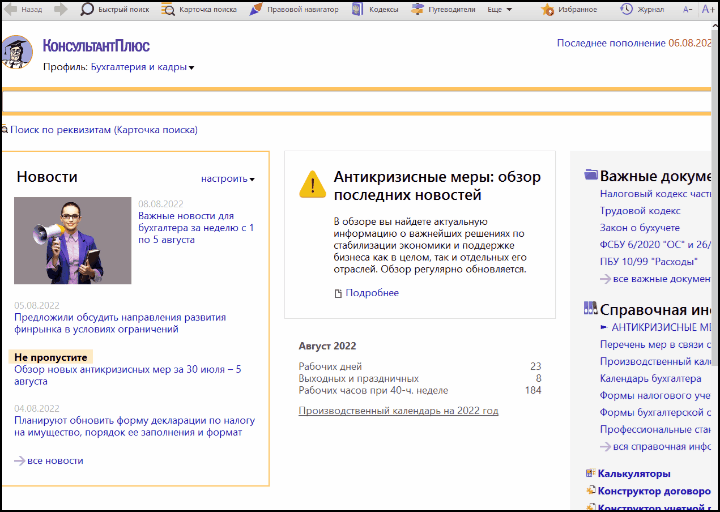Increase font size with A+ button
Viewport: 720px width, 512px height.
(x=708, y=9)
